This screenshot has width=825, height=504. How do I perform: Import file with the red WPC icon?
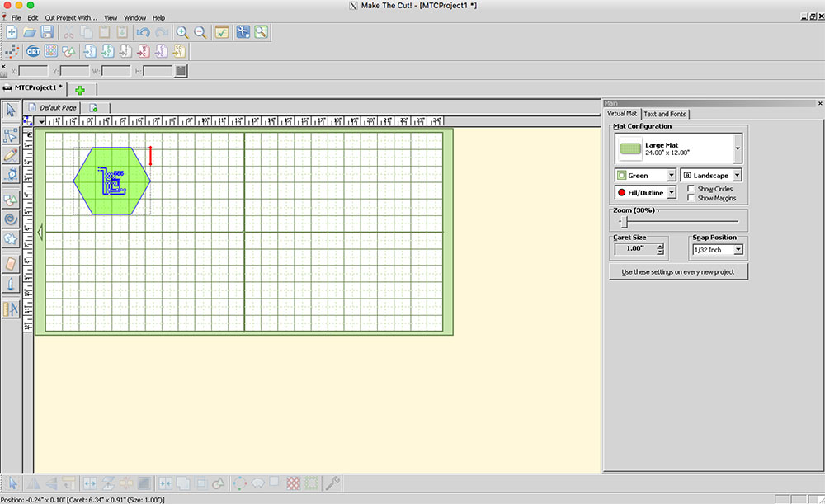point(143,51)
